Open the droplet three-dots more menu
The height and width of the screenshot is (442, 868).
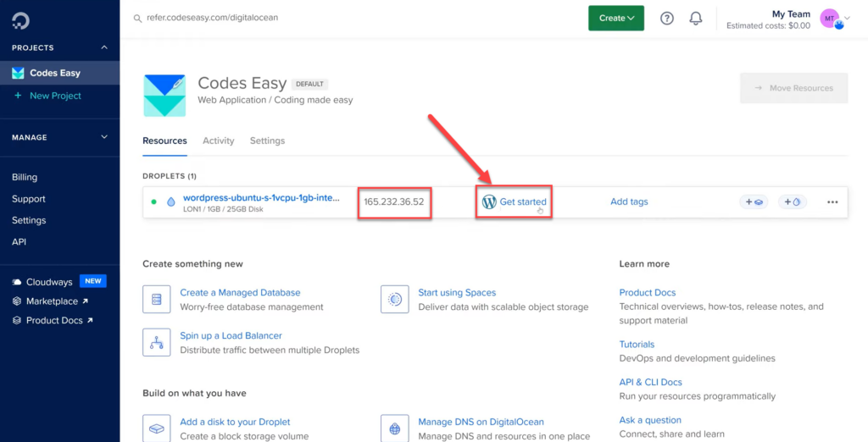click(x=832, y=202)
